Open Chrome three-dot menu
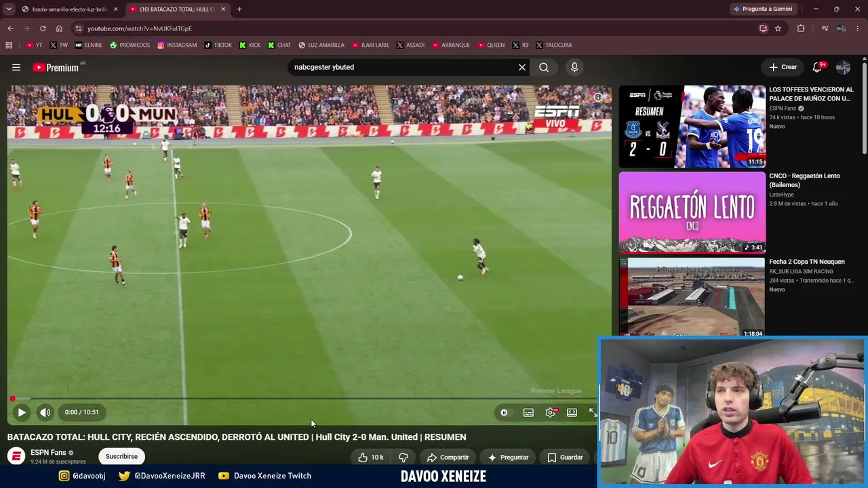This screenshot has height=488, width=868. pos(858,28)
